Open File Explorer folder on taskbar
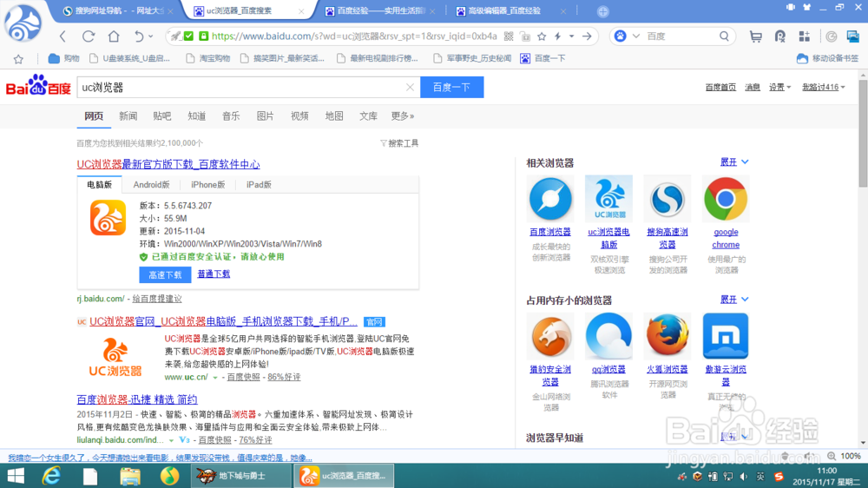868x488 pixels. click(130, 477)
